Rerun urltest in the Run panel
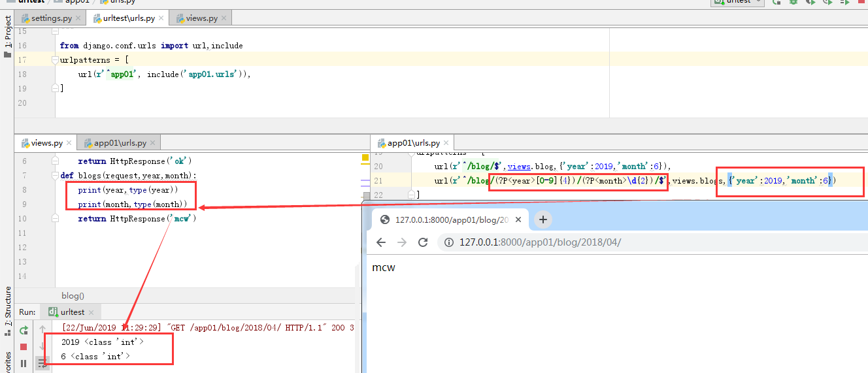The height and width of the screenshot is (373, 868). (24, 330)
